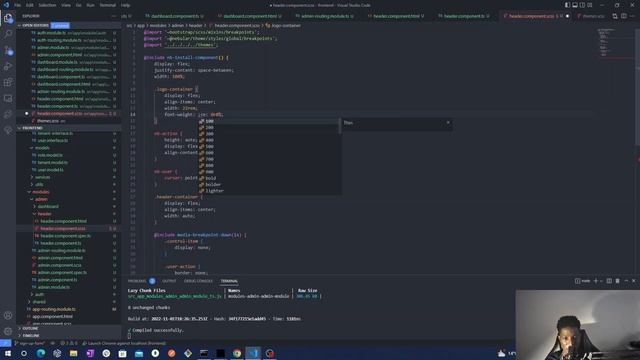
Task: Switch to dashboard.component.ts editor tab
Action: (175, 16)
